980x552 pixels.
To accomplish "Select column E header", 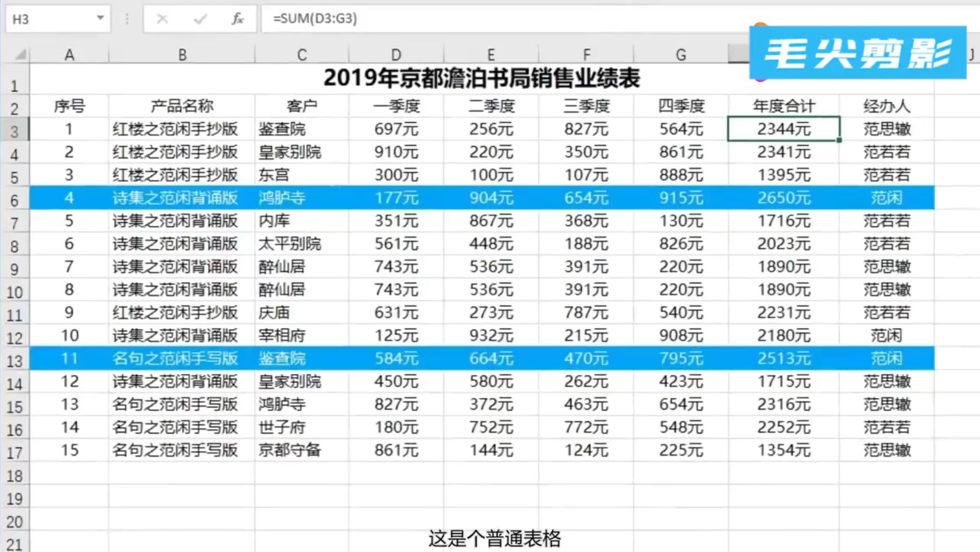I will 491,54.
